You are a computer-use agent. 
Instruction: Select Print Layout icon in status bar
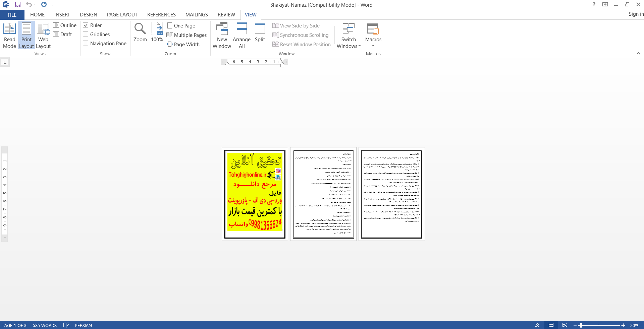551,325
